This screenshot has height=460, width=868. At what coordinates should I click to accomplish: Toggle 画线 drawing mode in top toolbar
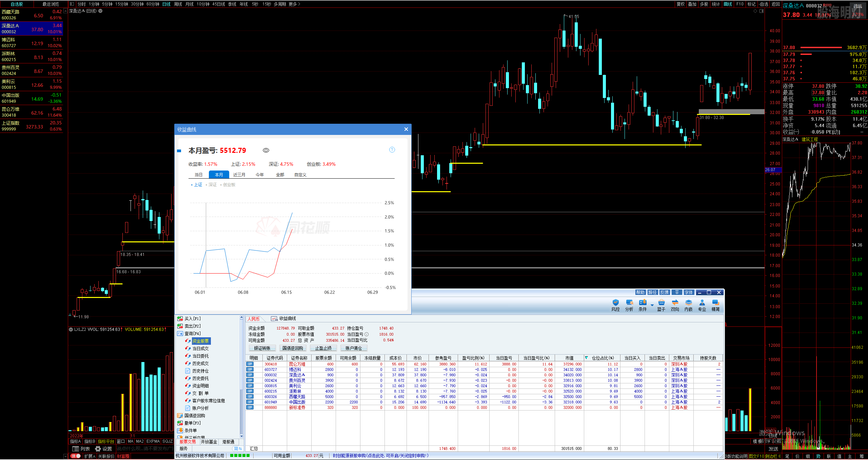[x=728, y=4]
